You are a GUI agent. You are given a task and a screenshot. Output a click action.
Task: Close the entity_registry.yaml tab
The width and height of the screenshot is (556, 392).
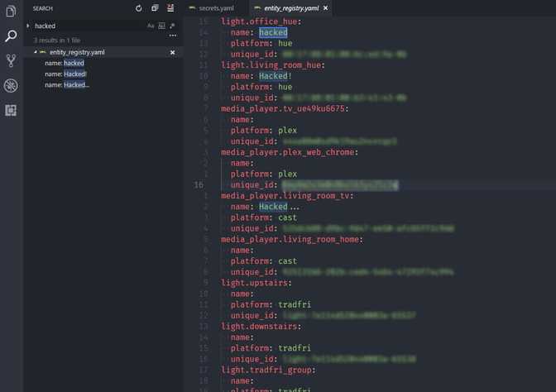coord(325,8)
